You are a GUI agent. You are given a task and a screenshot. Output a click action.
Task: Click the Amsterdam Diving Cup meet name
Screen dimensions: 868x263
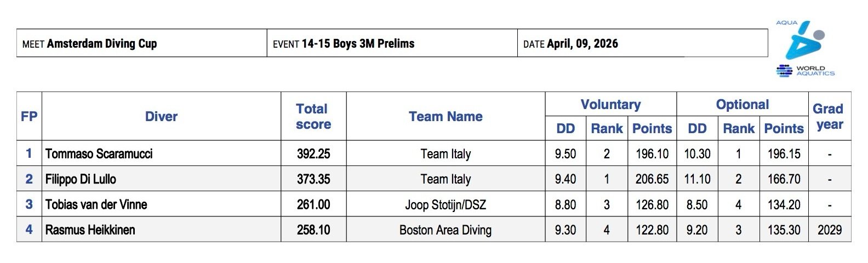(102, 44)
